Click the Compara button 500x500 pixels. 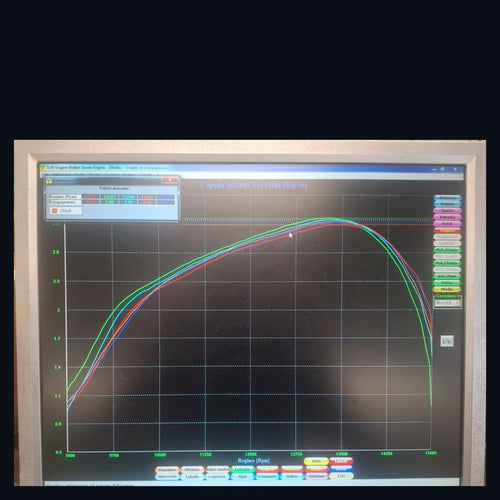pyautogui.click(x=267, y=476)
